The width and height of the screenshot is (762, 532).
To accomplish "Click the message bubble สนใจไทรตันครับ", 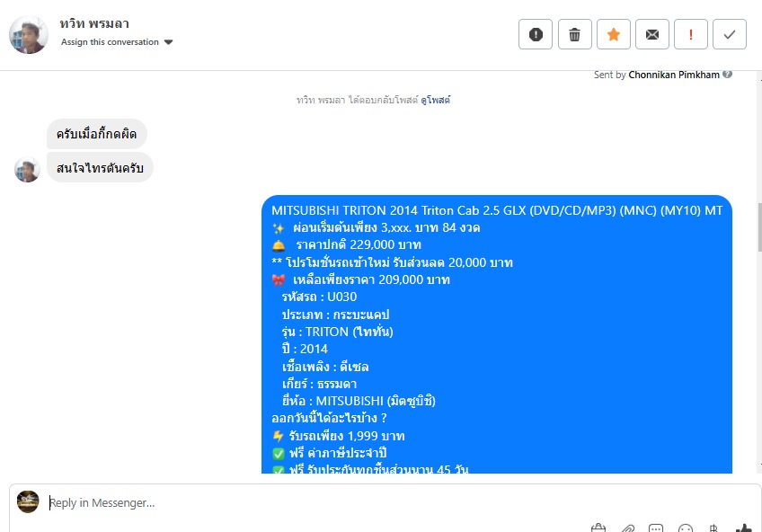I will pyautogui.click(x=100, y=168).
